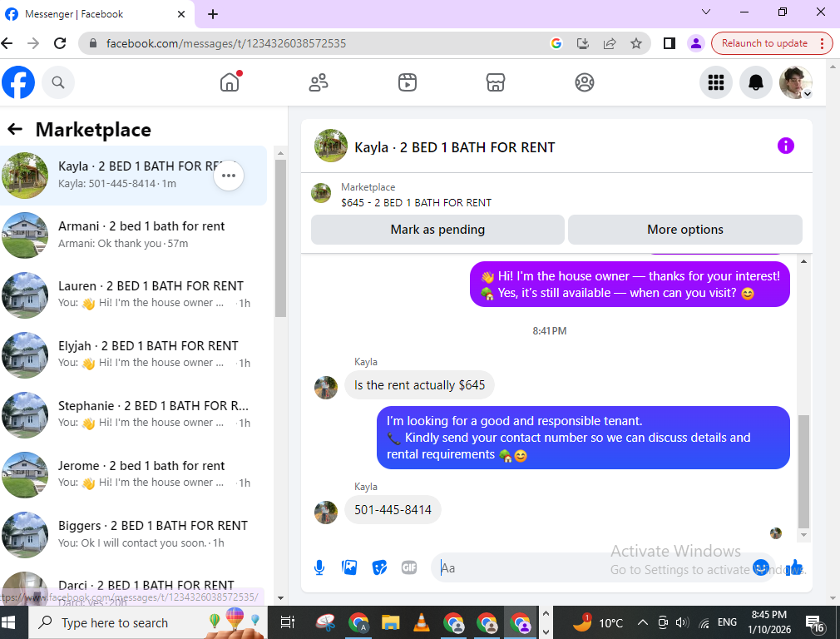Reload the page with the refresh icon

[x=60, y=43]
